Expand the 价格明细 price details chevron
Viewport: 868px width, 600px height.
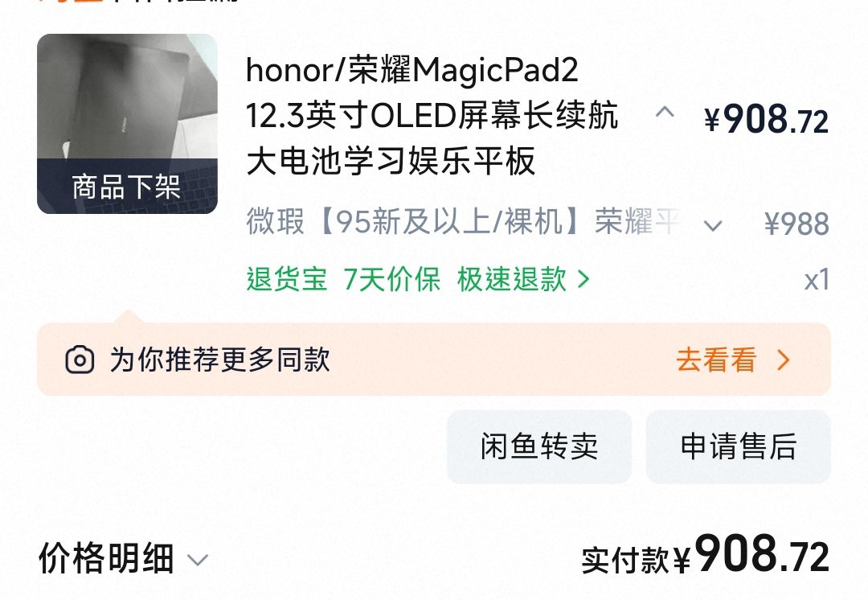pyautogui.click(x=198, y=560)
